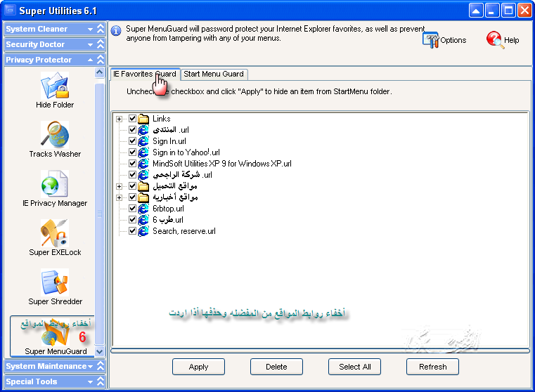Uncheck the مواقع أخباريه folder checkbox
The height and width of the screenshot is (392, 535).
(133, 197)
